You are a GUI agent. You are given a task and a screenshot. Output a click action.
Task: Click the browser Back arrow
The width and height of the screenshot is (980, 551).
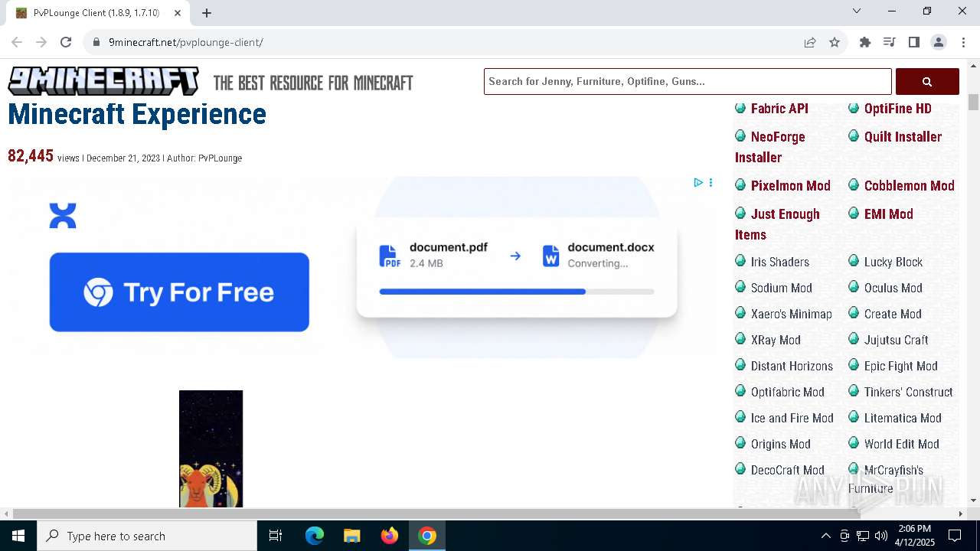click(17, 42)
